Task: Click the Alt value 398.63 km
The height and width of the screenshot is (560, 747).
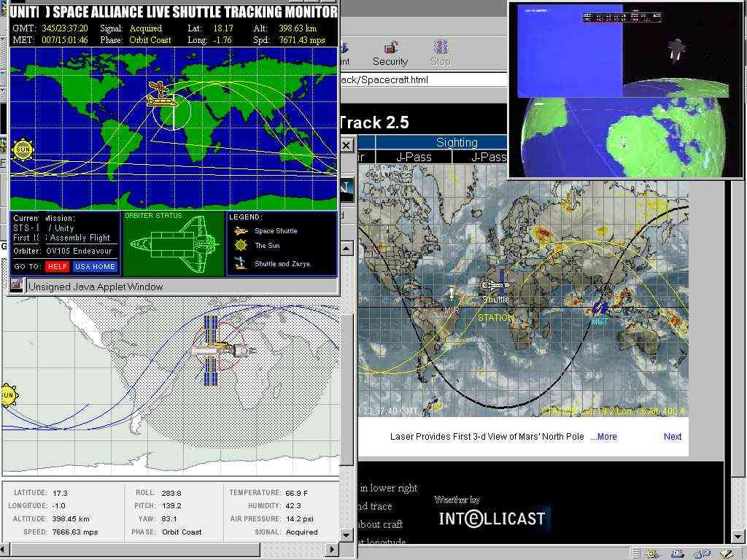Action: [298, 28]
